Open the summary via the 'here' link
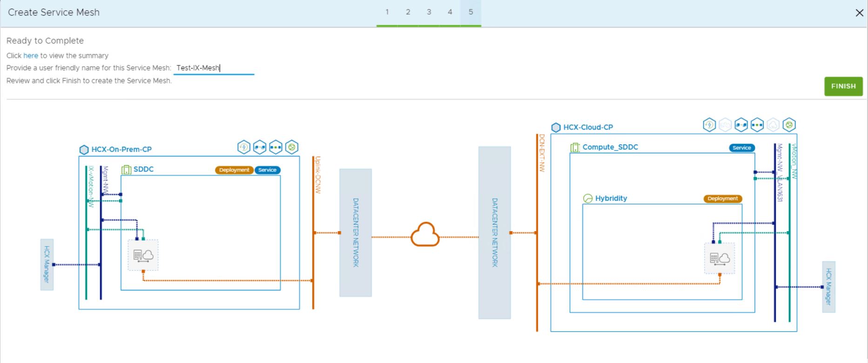Image resolution: width=868 pixels, height=363 pixels. 31,55
